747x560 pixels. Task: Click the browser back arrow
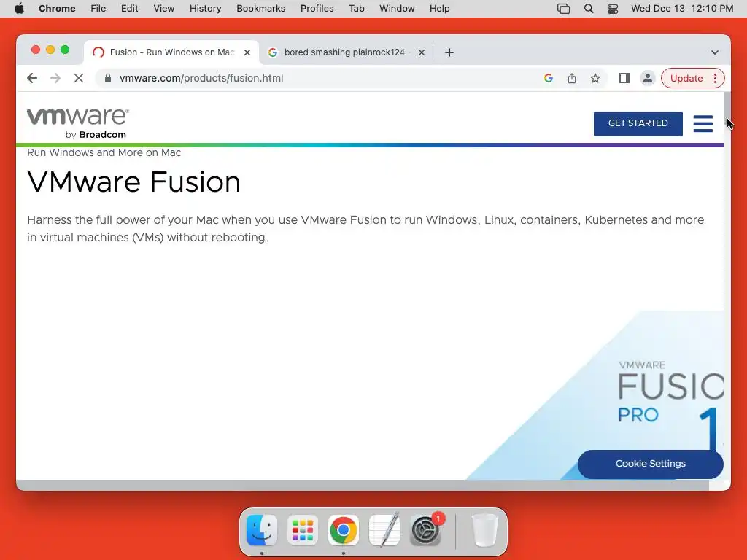32,78
